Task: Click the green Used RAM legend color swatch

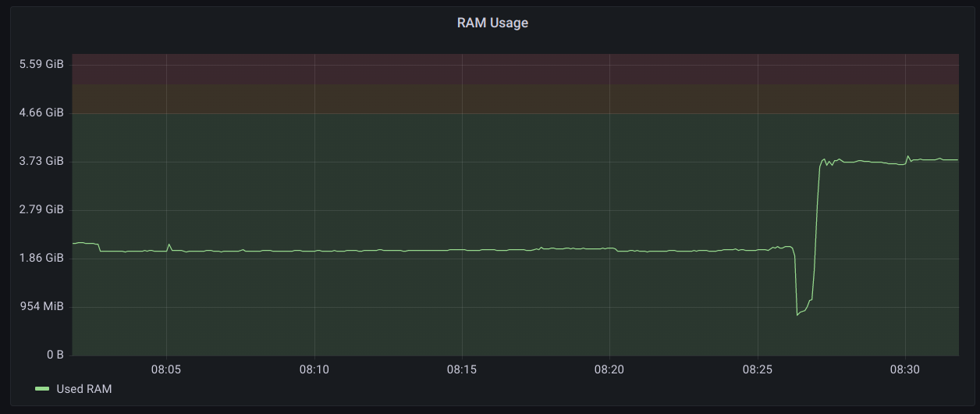Action: point(43,388)
